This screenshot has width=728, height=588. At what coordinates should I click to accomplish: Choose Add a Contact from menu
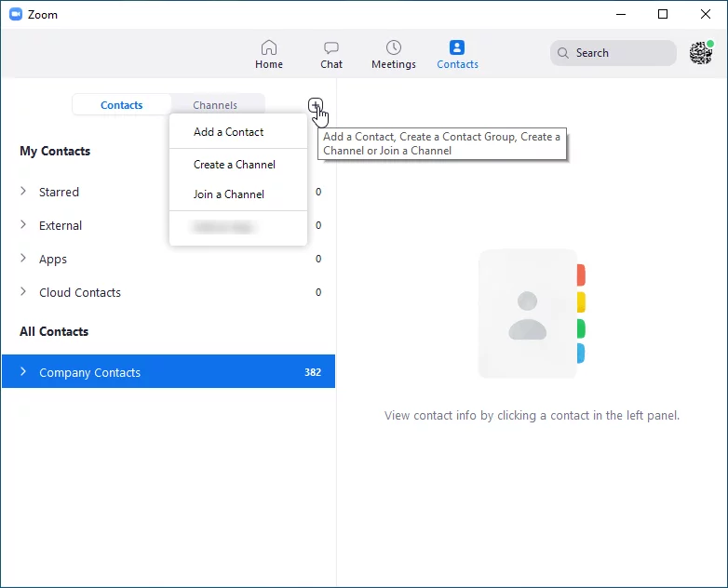coord(229,132)
